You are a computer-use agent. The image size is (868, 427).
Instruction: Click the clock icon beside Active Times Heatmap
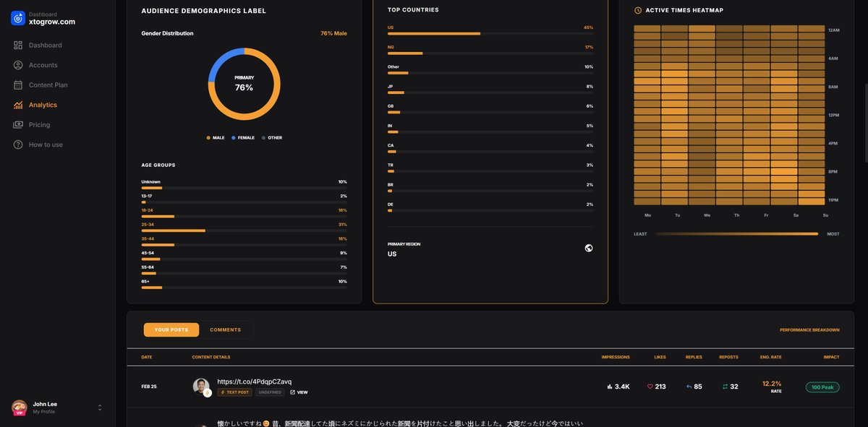637,10
